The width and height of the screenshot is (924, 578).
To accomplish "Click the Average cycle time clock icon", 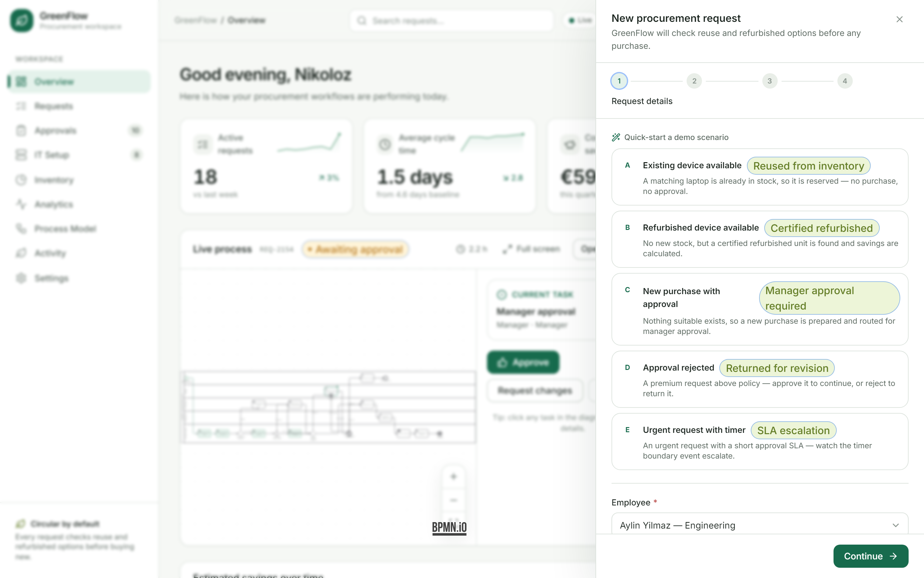I will (385, 144).
